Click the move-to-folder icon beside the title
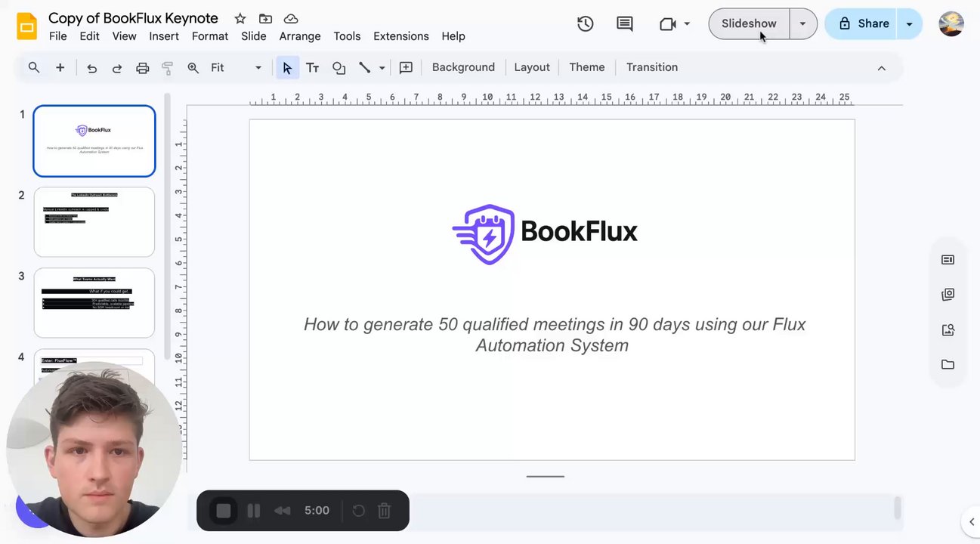 click(x=265, y=18)
